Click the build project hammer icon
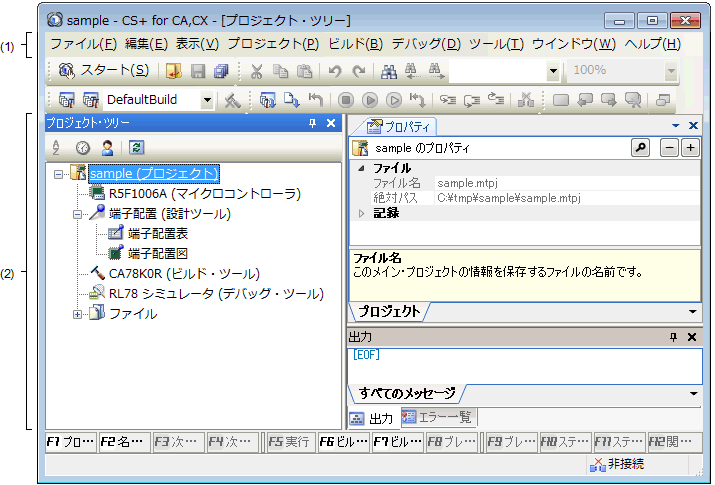 [232, 100]
